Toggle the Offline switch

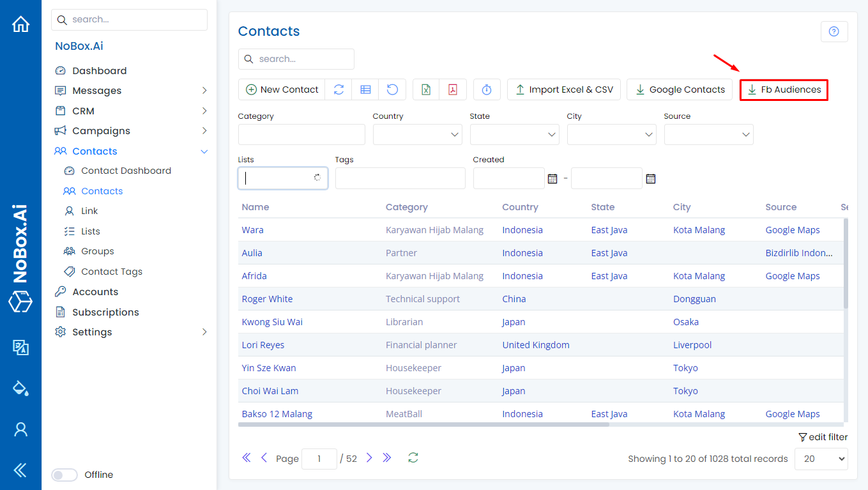click(65, 475)
